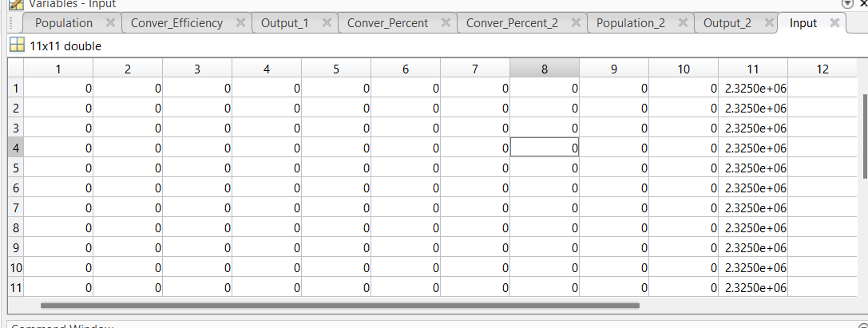Screen dimensions: 868x328
Task: Close the Output_1 variable tab
Action: click(x=326, y=23)
